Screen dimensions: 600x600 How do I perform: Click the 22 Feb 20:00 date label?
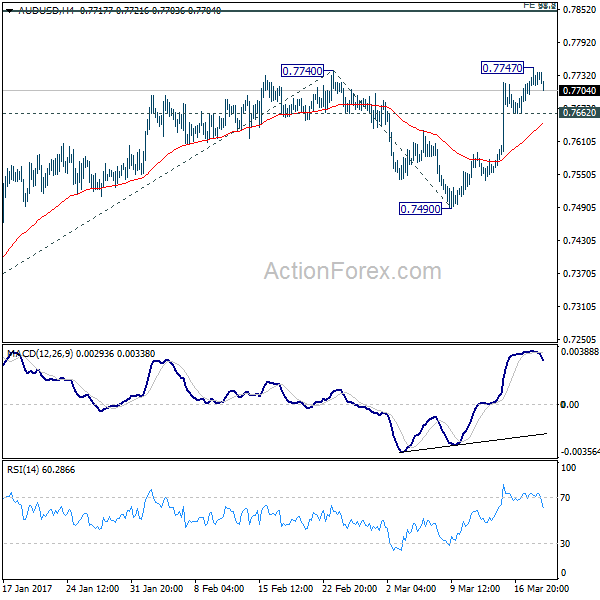(350, 588)
